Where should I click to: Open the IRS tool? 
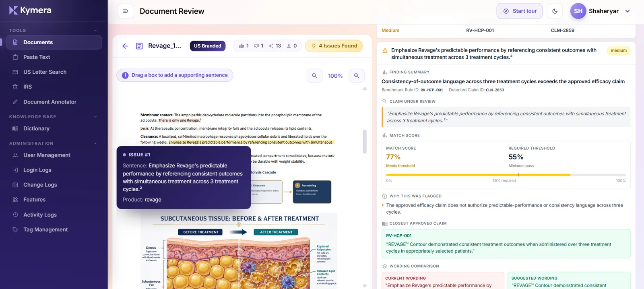54,87
